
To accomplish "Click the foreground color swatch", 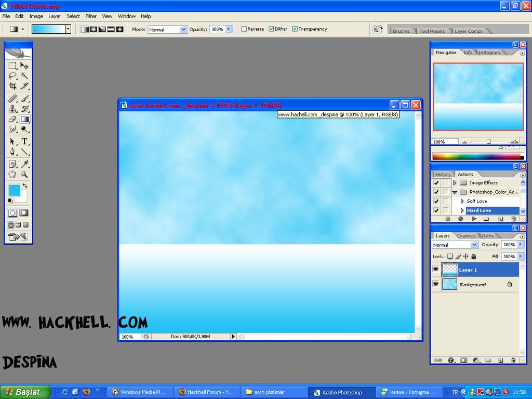I will [15, 190].
